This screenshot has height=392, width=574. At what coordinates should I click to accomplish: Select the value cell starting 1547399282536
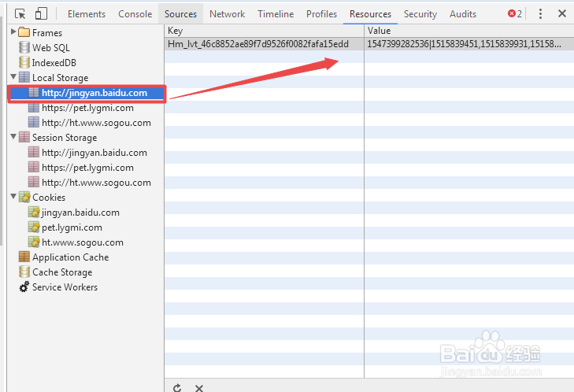coord(469,44)
